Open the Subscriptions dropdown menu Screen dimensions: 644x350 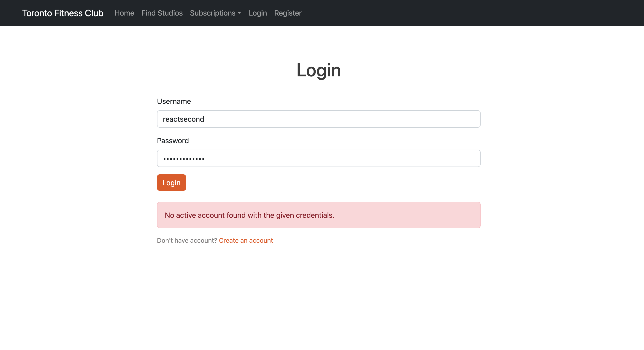[215, 13]
